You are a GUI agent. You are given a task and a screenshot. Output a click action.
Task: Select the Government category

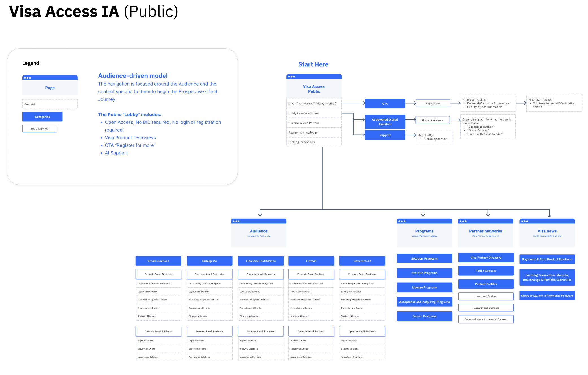(362, 261)
